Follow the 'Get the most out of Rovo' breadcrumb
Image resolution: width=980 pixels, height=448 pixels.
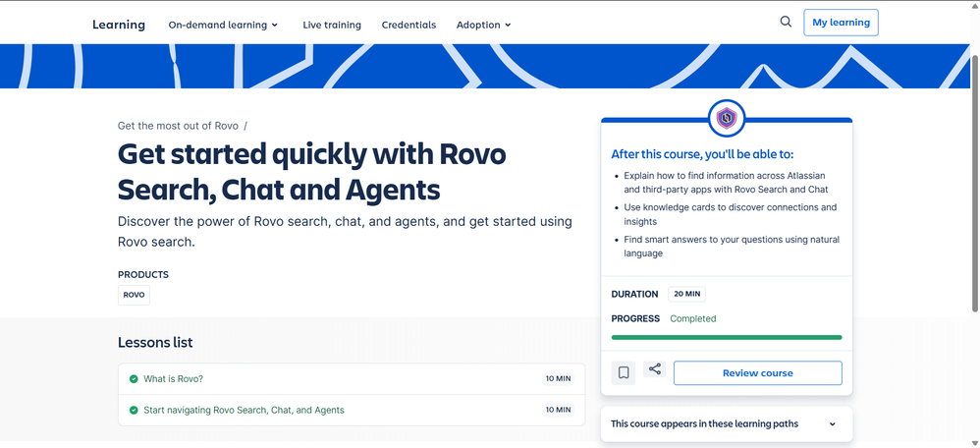click(x=178, y=126)
